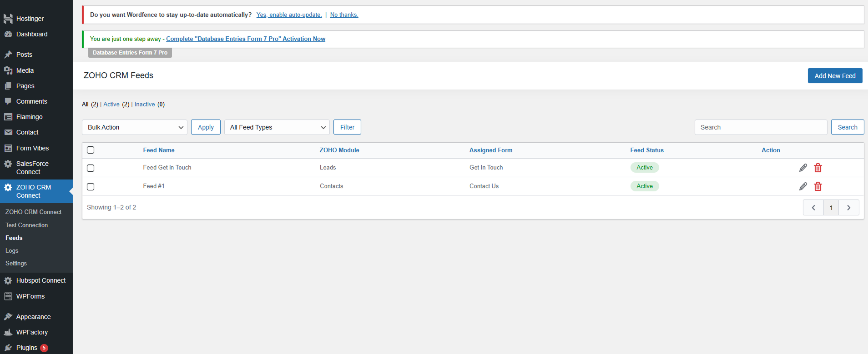Filter feeds by Active status link
Screen dimensions: 868x354
point(111,105)
